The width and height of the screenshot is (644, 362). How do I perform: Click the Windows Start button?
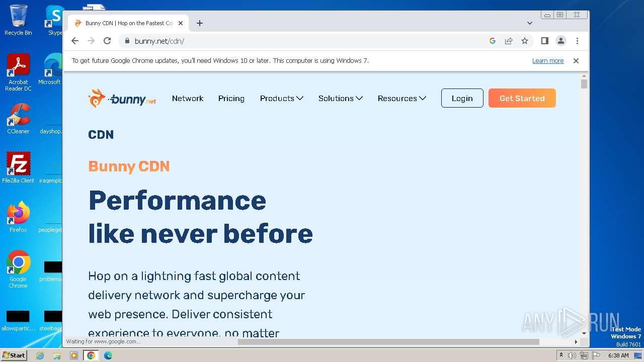[x=14, y=355]
